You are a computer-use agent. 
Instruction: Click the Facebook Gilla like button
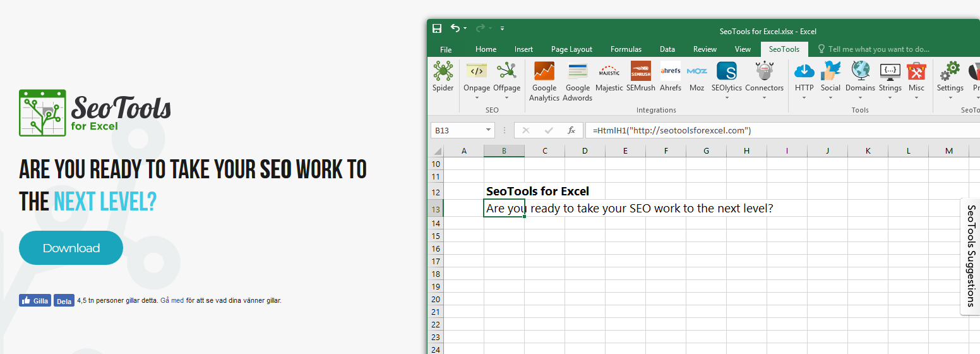point(35,301)
